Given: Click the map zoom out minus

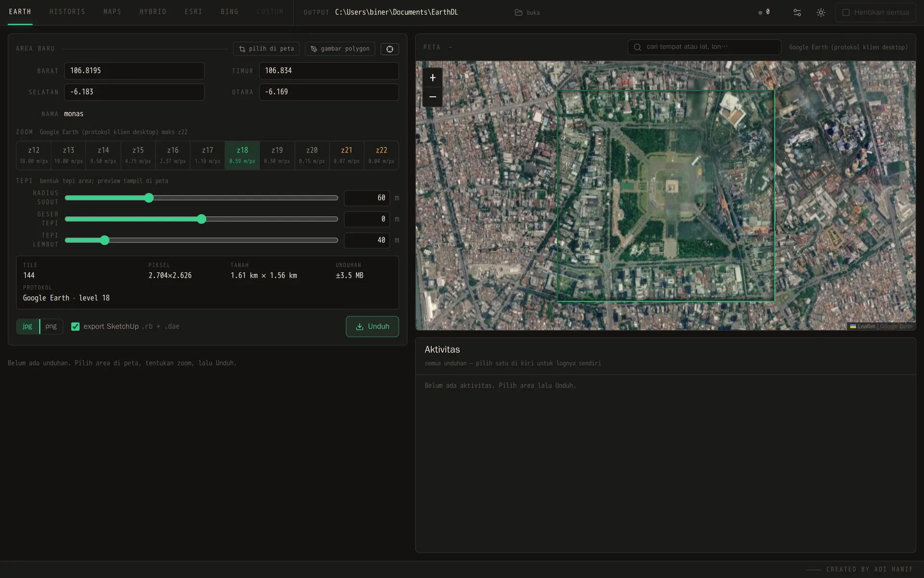Looking at the screenshot, I should [x=433, y=97].
